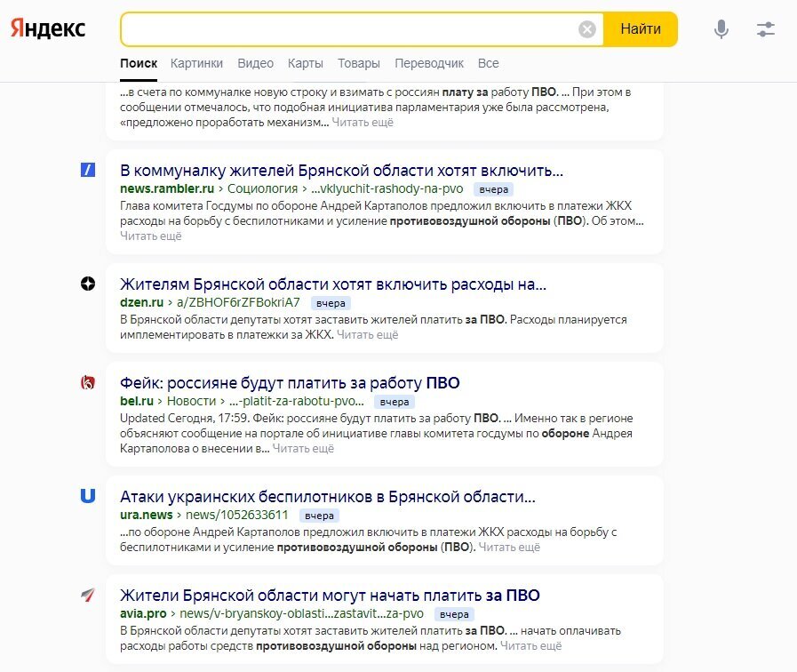The image size is (797, 672).
Task: Open search settings sliders icon
Action: (x=766, y=29)
